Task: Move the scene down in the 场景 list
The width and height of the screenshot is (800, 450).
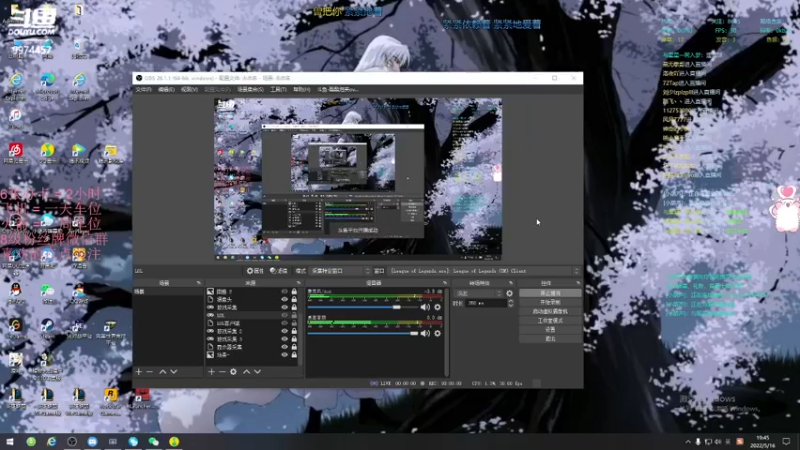Action: (173, 372)
